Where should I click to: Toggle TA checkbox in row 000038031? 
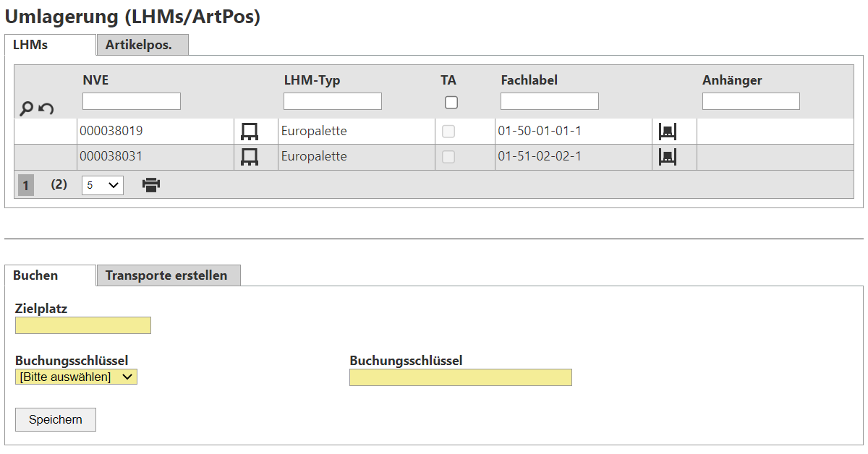click(448, 157)
